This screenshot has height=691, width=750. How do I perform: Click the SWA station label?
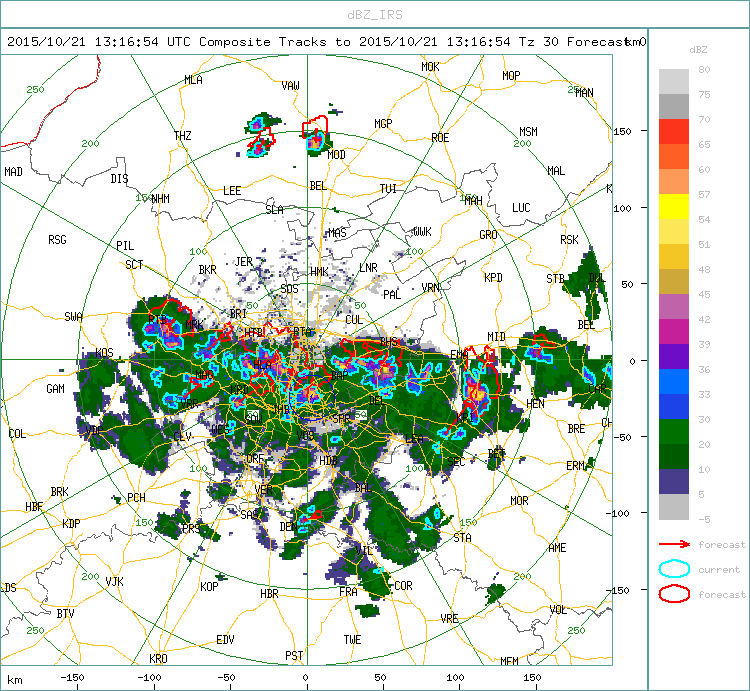[73, 317]
